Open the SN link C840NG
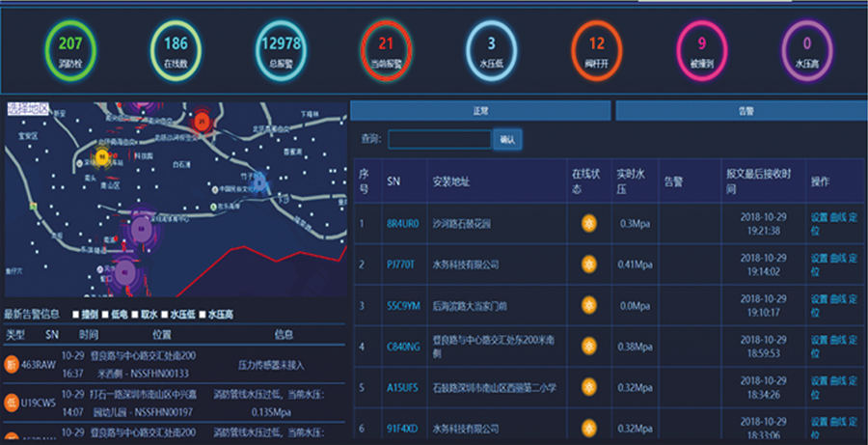868x445 pixels. pyautogui.click(x=403, y=346)
